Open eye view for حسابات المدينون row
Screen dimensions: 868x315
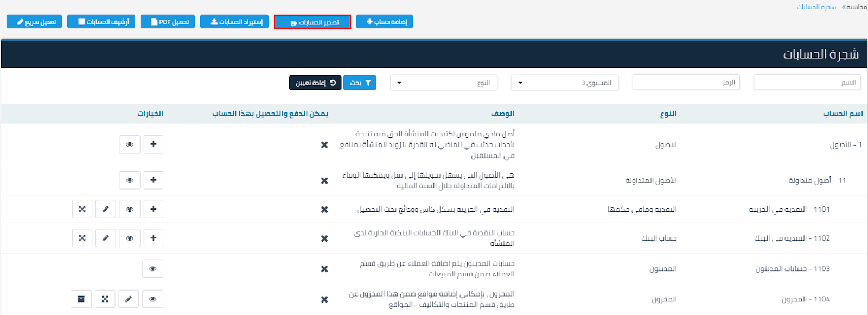152,268
